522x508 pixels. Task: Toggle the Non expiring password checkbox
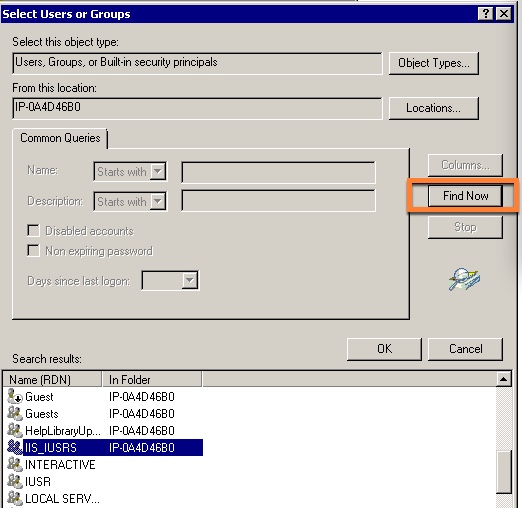[x=33, y=251]
